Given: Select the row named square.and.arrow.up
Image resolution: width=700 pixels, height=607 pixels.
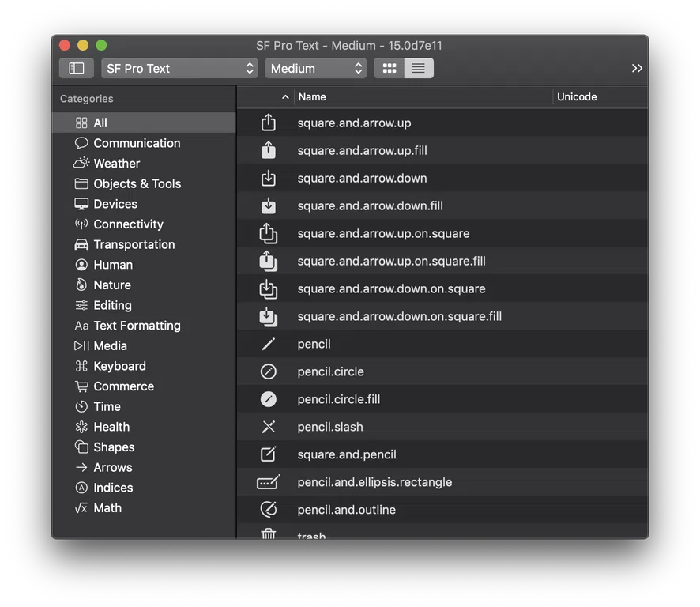Looking at the screenshot, I should (442, 123).
